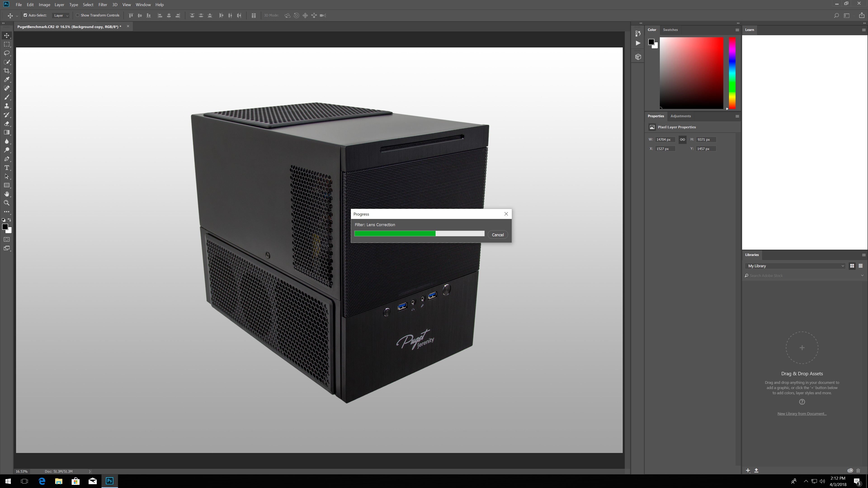The width and height of the screenshot is (868, 488).
Task: Open the Properties panel options menu
Action: [737, 116]
